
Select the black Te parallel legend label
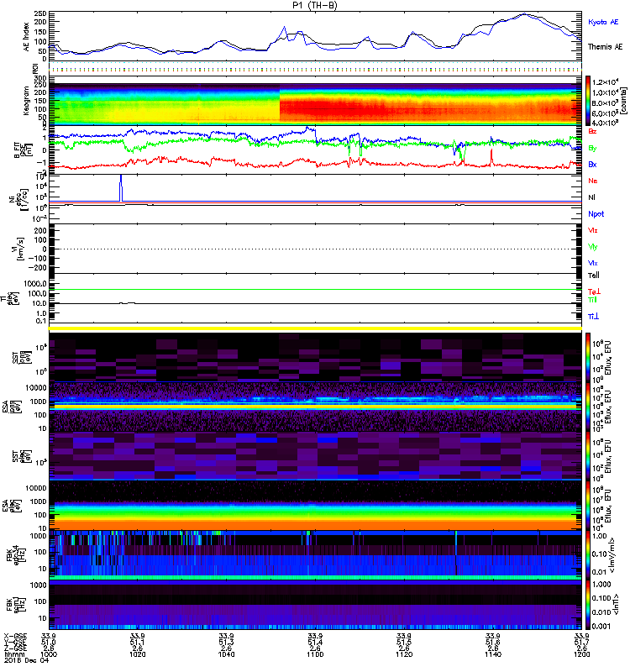click(x=593, y=276)
